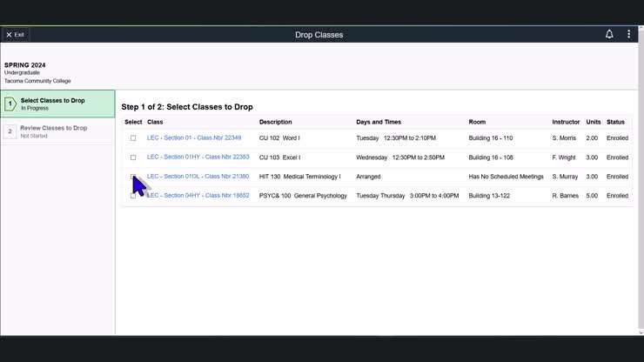Open LEC Section 01HY Class Nbr 22353 link

point(198,158)
